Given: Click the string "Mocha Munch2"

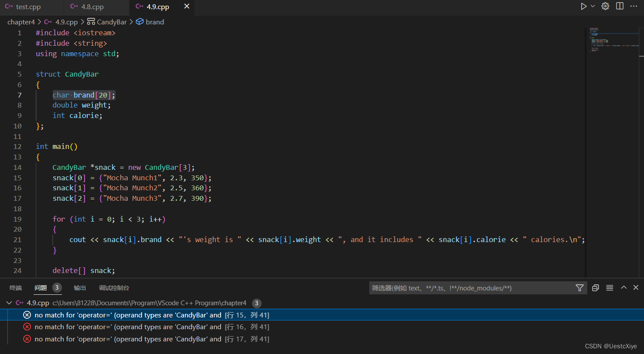Looking at the screenshot, I should [133, 188].
